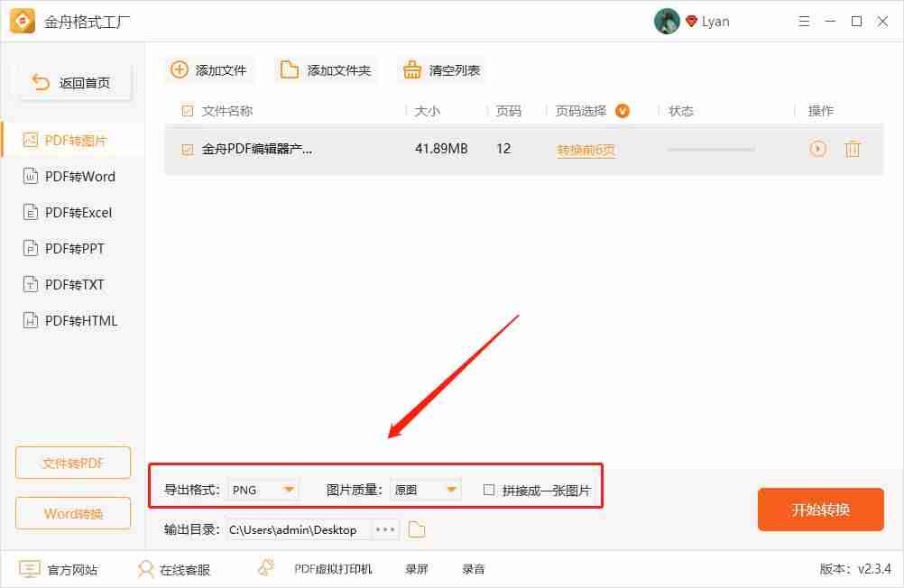Open 官方网站 in status bar
Screen dimensions: 904x588
72,570
